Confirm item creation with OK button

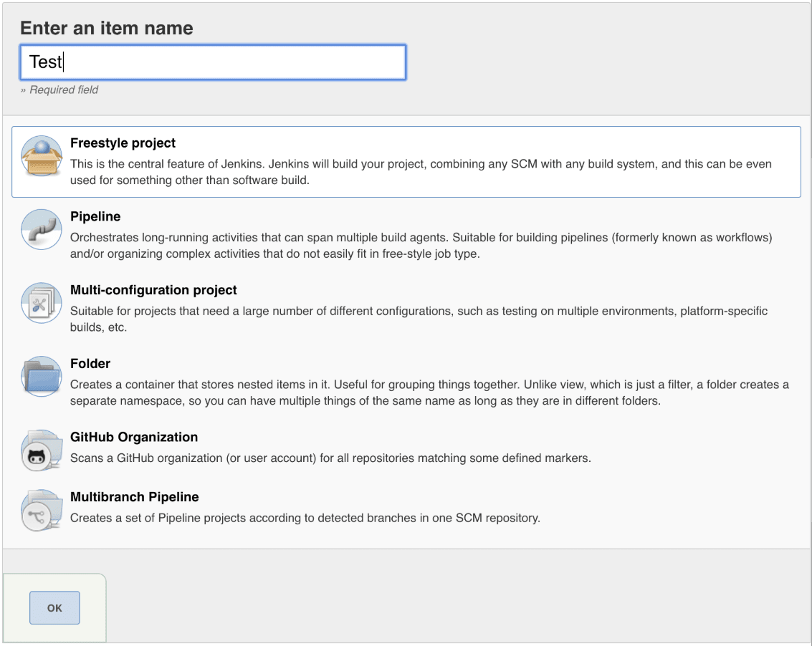click(54, 608)
